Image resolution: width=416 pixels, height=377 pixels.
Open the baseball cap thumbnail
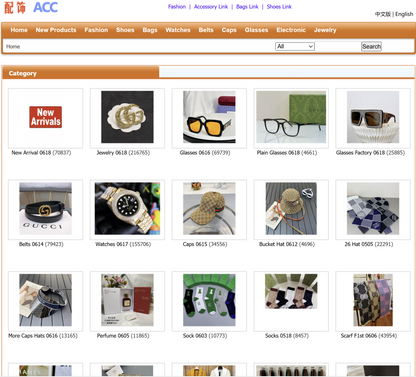point(209,209)
